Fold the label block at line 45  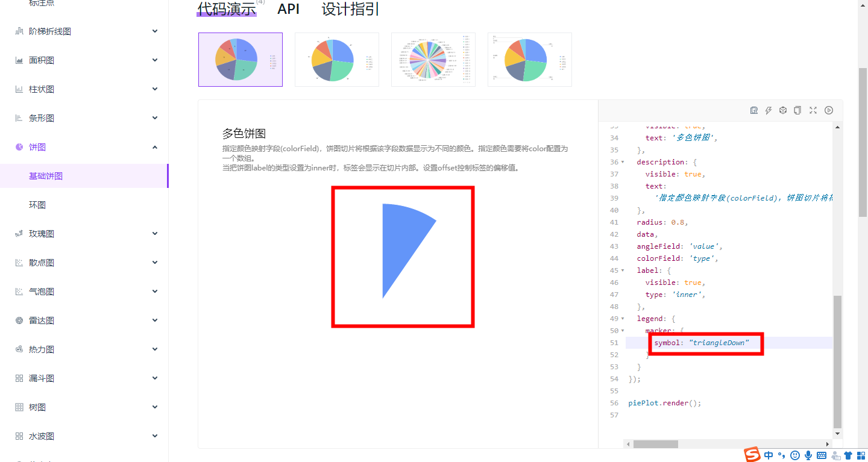pyautogui.click(x=623, y=270)
